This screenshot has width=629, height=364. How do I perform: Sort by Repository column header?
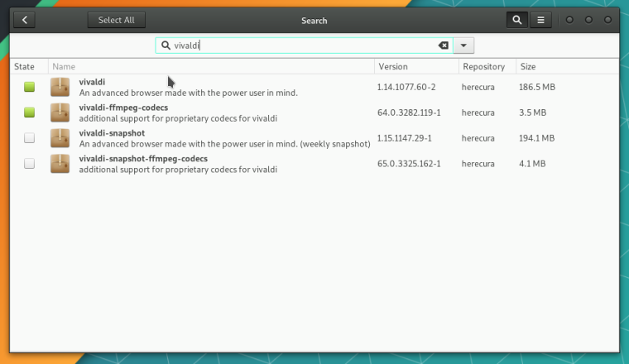click(x=487, y=66)
